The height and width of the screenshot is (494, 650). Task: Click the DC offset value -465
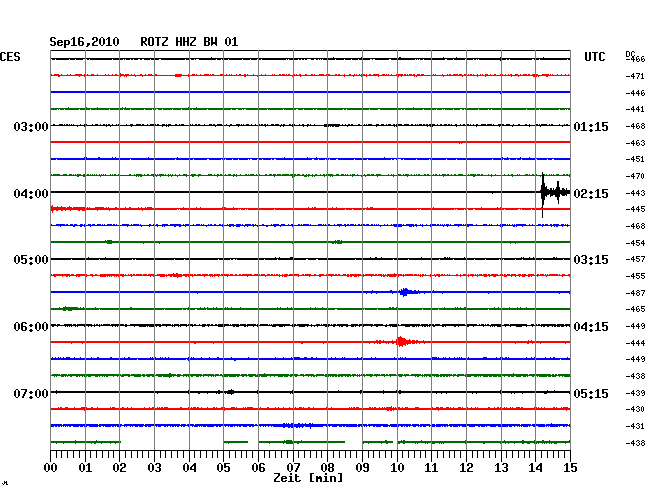(635, 309)
